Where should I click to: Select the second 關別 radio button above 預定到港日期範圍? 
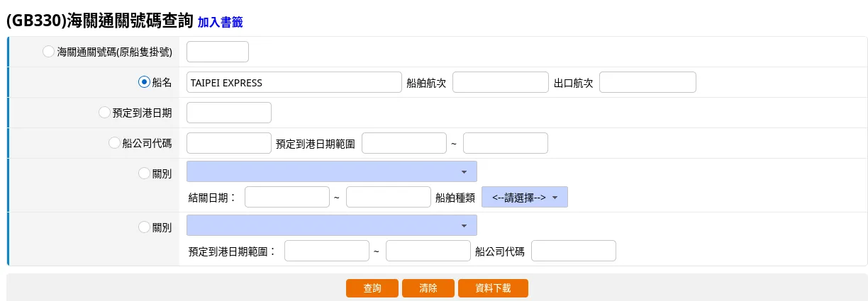tap(144, 227)
